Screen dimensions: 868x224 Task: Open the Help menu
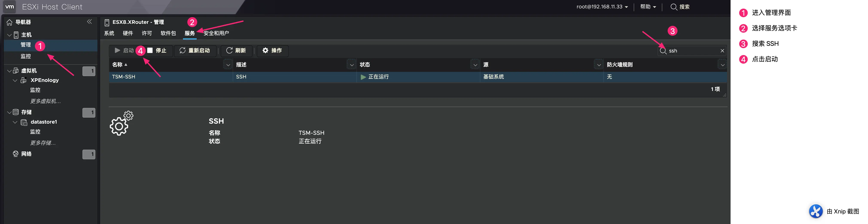648,7
